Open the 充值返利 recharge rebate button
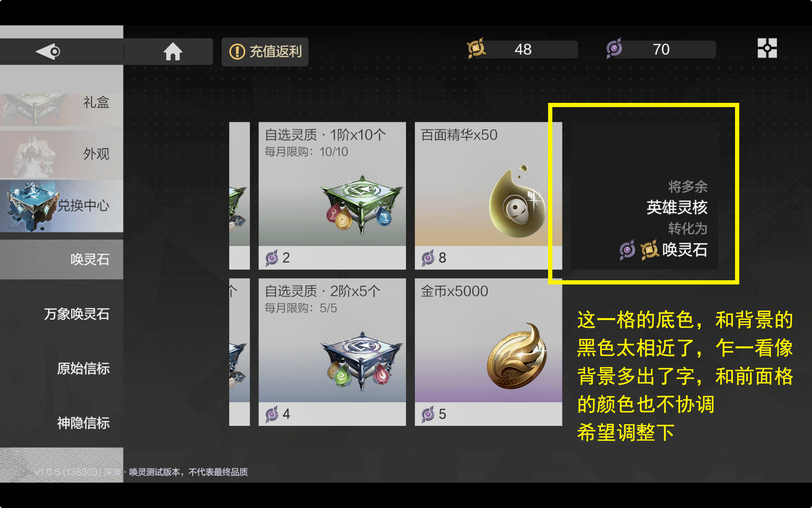The image size is (812, 508). [265, 52]
